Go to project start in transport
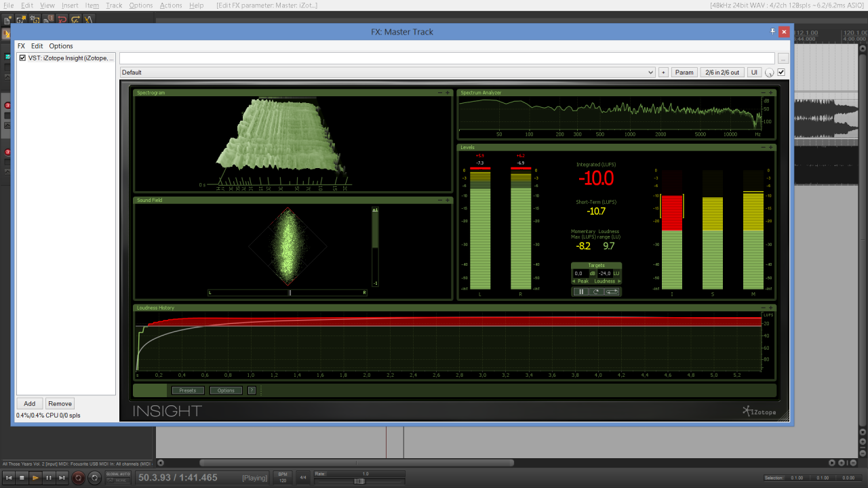The width and height of the screenshot is (868, 488). pos(8,478)
